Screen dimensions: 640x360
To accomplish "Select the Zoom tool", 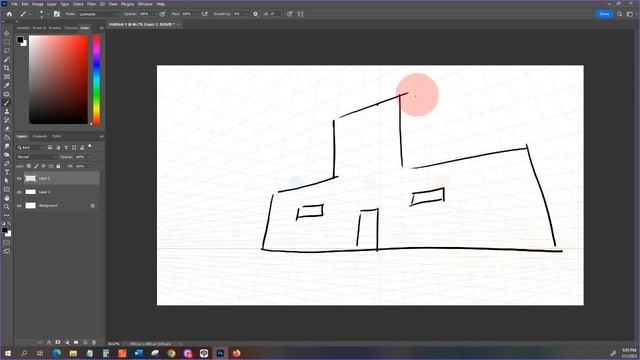I will [7, 207].
